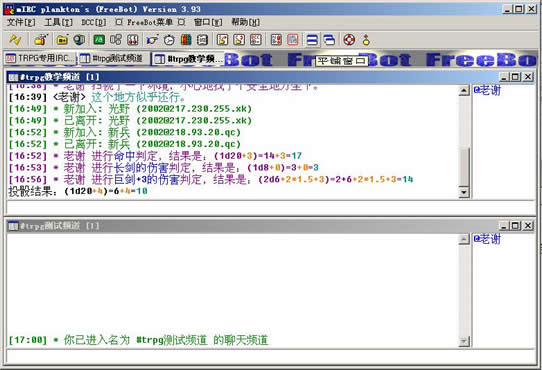
Task: Switch to the #trpg测试频道 tab
Action: (114, 58)
